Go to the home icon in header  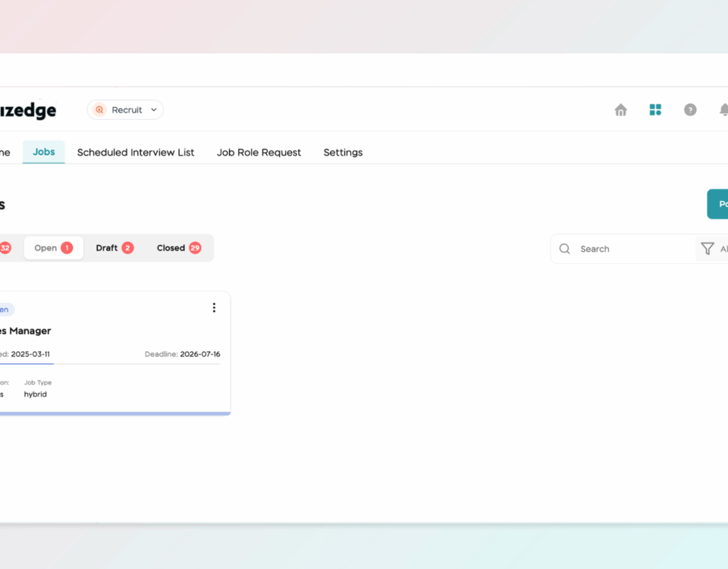click(x=621, y=110)
